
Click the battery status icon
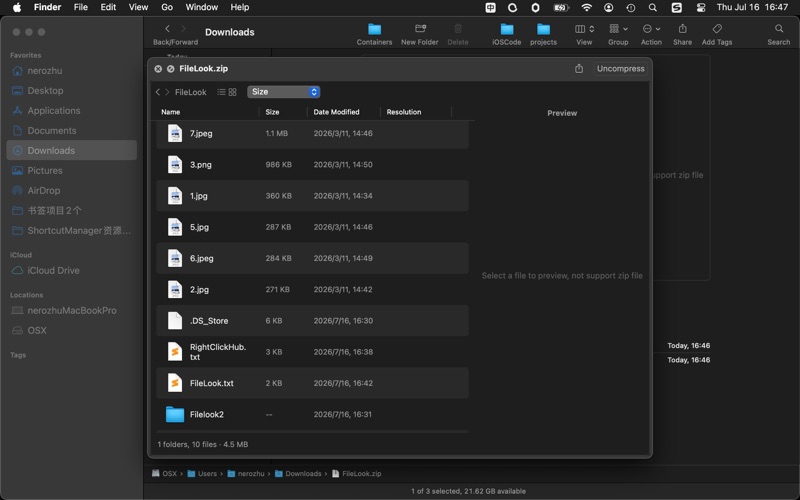(x=561, y=7)
